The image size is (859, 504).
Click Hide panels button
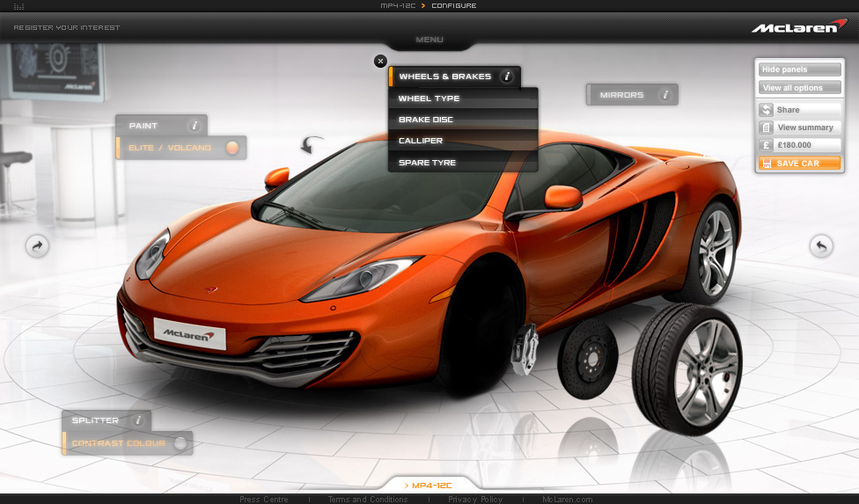point(799,69)
